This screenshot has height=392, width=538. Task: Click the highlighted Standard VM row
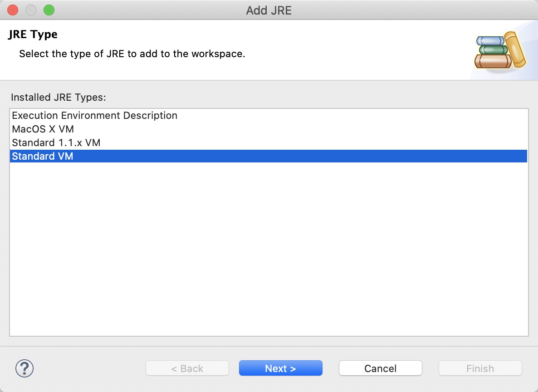click(x=268, y=156)
